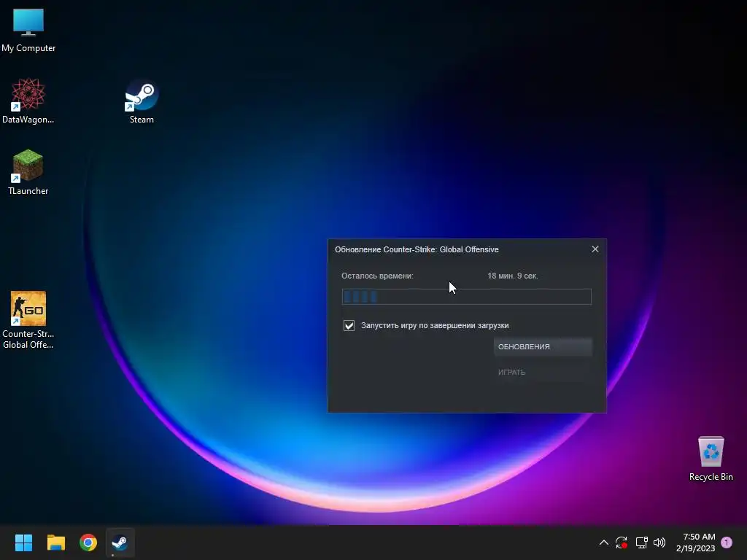
Task: Open network status tray icon
Action: [641, 542]
